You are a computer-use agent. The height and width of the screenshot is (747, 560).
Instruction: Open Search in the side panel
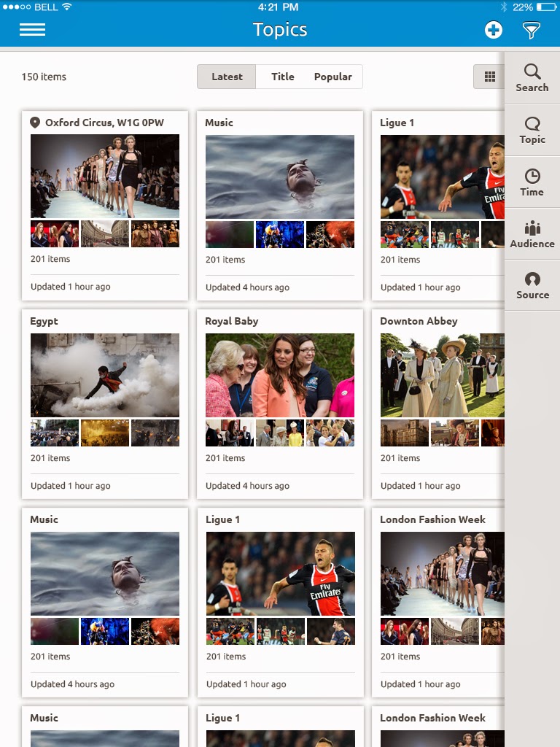click(532, 77)
